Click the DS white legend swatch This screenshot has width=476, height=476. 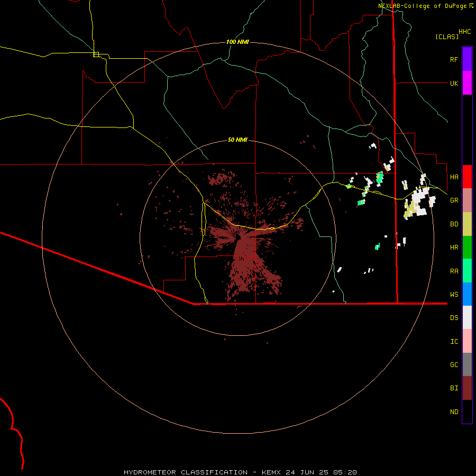pos(467,317)
